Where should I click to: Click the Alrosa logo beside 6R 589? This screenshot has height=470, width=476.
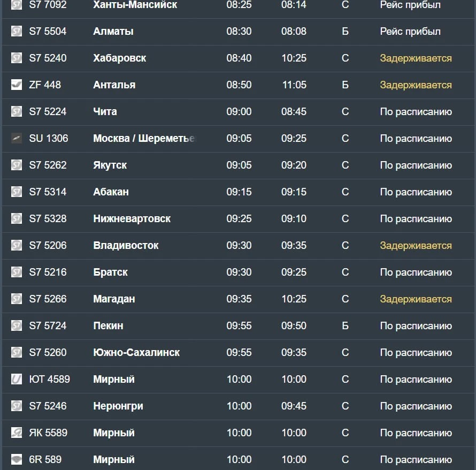pyautogui.click(x=17, y=459)
